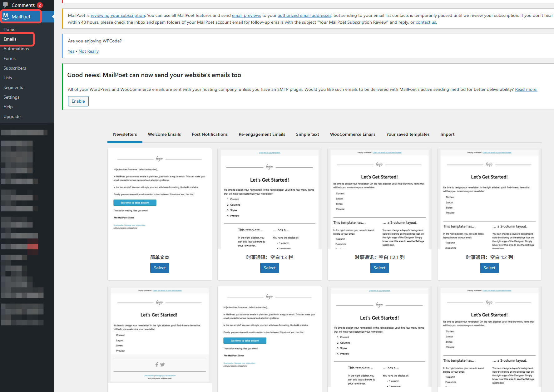
Task: Click the template thumbnail with Facebook and Twitter icons
Action: [160, 335]
